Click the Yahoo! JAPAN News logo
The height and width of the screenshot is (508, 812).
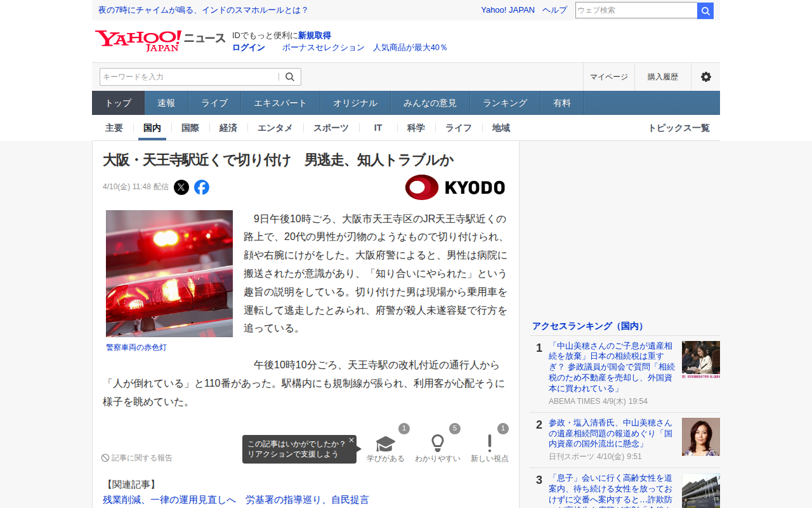pyautogui.click(x=160, y=41)
